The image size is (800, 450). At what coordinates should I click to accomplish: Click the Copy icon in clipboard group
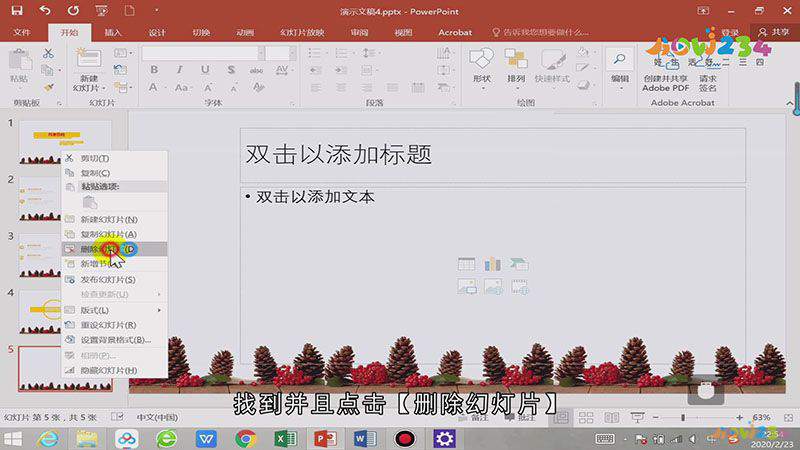(x=47, y=70)
